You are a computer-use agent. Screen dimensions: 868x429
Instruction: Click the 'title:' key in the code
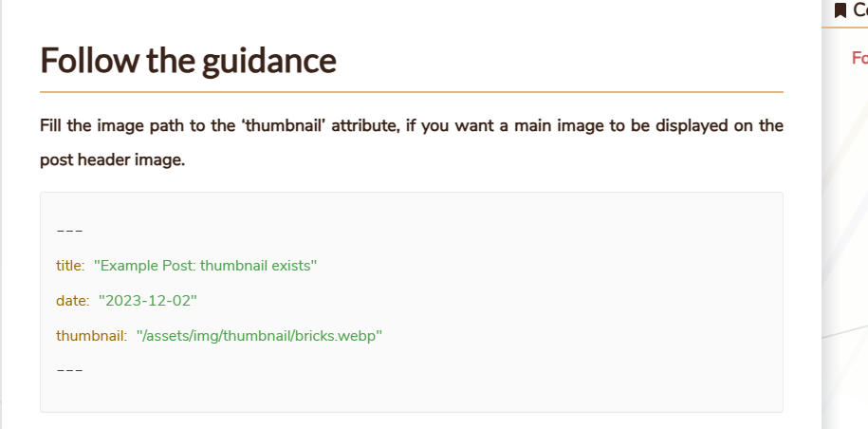click(x=70, y=266)
